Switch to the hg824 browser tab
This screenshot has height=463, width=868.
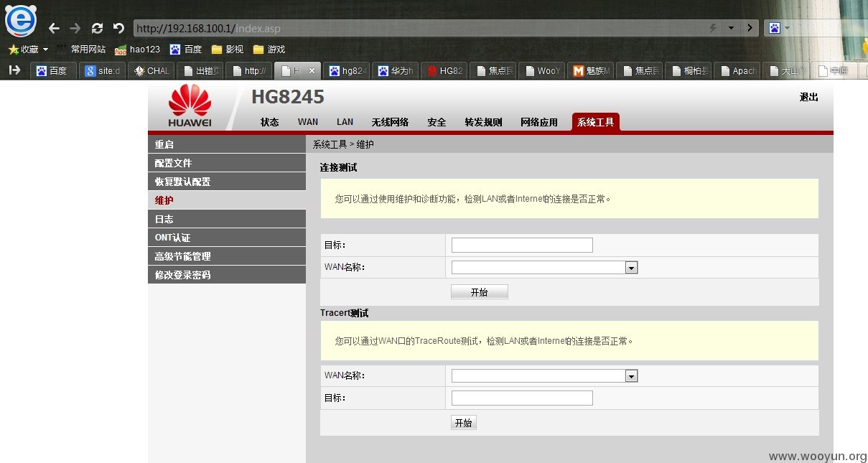click(x=347, y=70)
